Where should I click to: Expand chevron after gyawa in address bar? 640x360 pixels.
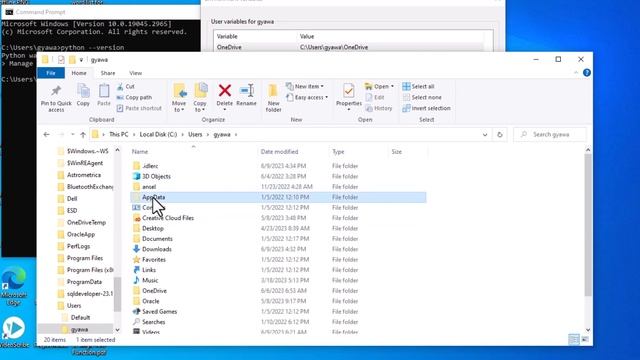(x=236, y=134)
